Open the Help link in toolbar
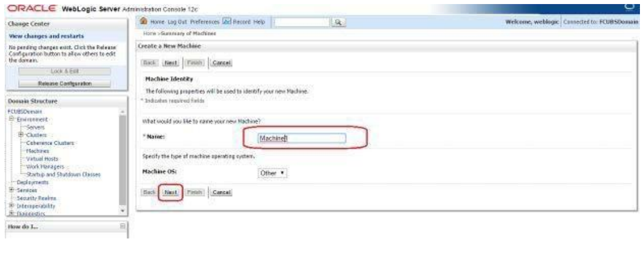 [x=259, y=22]
